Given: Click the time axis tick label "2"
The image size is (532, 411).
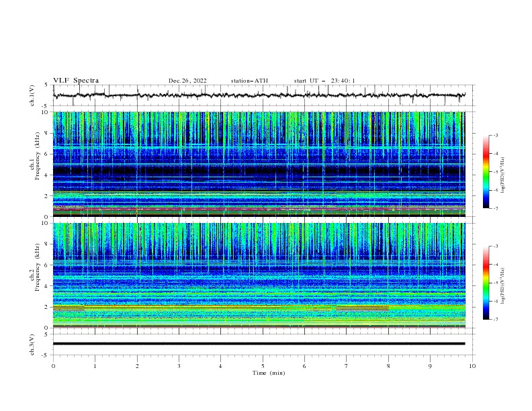Looking at the screenshot, I should coord(137,366).
